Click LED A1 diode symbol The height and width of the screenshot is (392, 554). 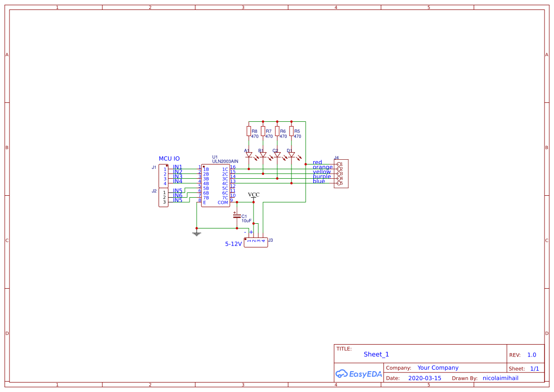coord(249,155)
